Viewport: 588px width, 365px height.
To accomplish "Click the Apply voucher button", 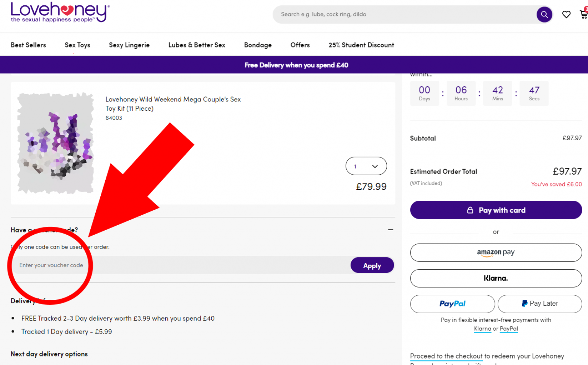I will click(x=372, y=265).
